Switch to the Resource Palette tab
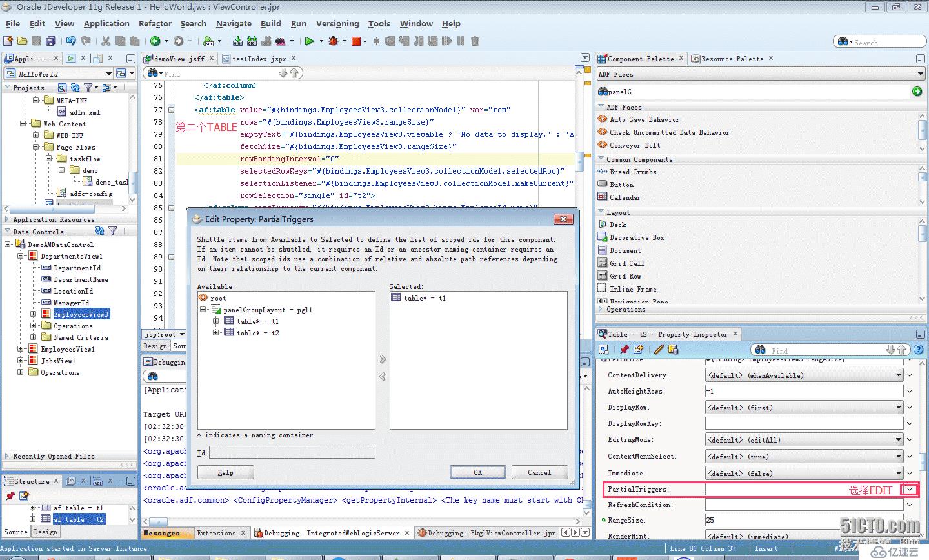Screen dimensions: 929x560 point(732,59)
